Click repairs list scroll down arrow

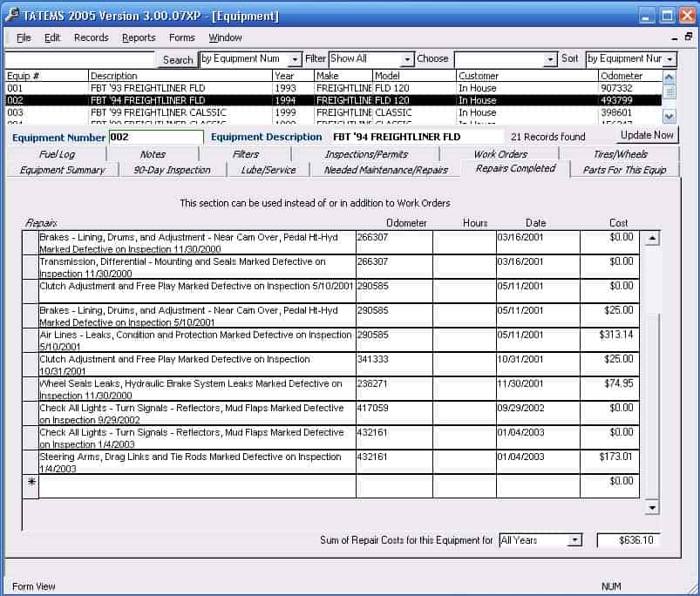coord(652,507)
